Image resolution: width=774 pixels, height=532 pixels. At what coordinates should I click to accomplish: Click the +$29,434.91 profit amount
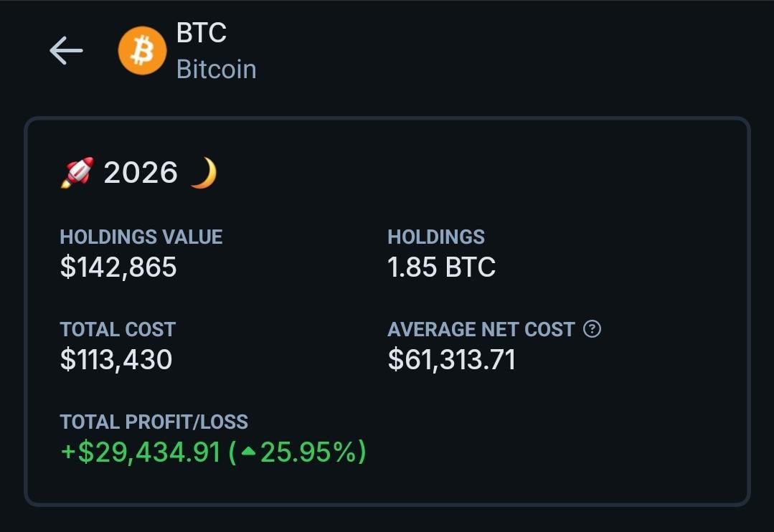click(141, 452)
